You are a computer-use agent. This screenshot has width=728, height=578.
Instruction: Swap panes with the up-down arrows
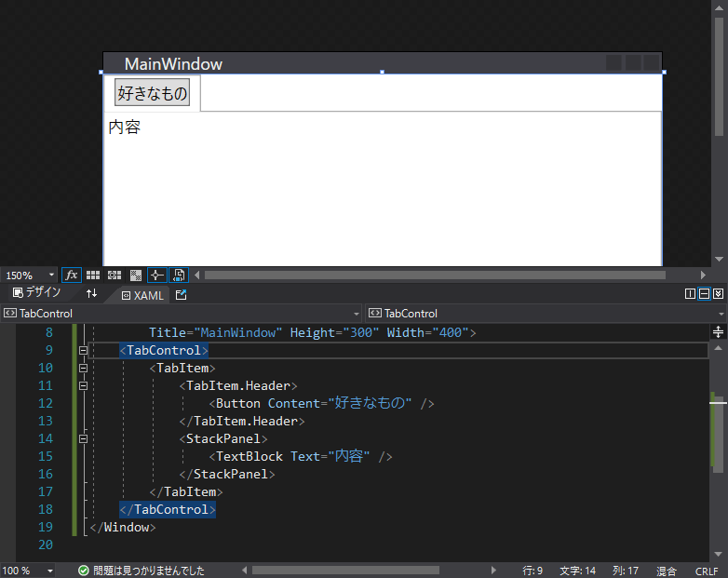(91, 293)
